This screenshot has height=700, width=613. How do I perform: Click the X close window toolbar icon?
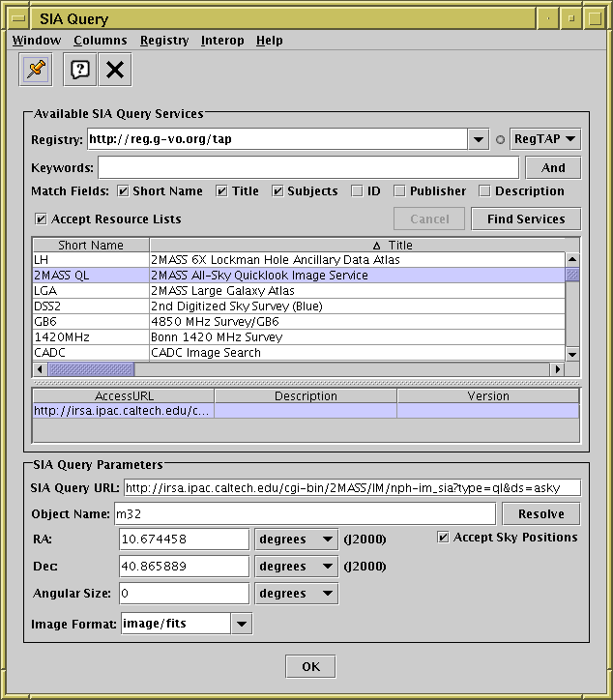(x=115, y=70)
